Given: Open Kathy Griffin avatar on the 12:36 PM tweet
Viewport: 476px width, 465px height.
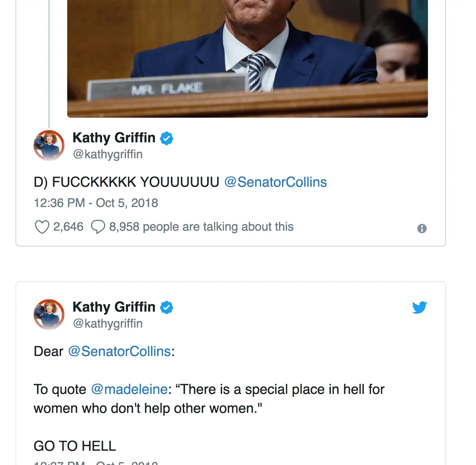Looking at the screenshot, I should click(x=49, y=145).
